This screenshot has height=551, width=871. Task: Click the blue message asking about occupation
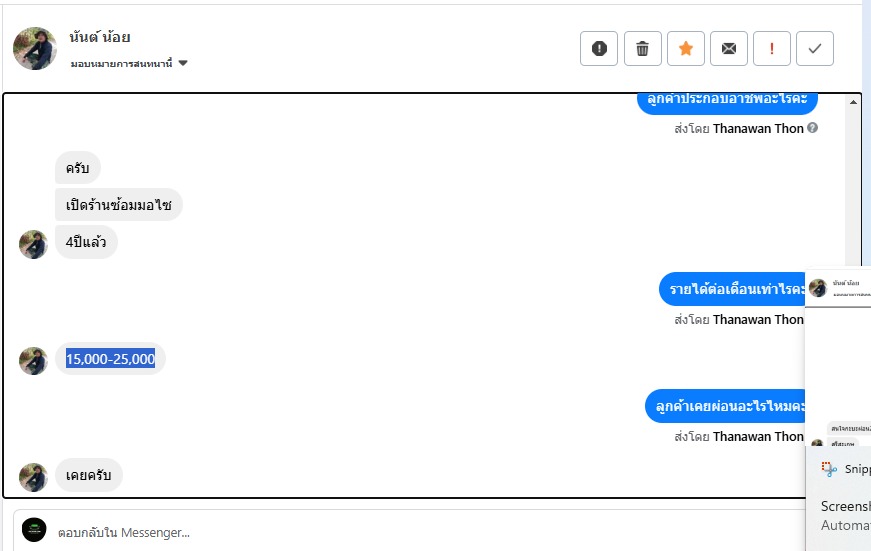(x=728, y=100)
